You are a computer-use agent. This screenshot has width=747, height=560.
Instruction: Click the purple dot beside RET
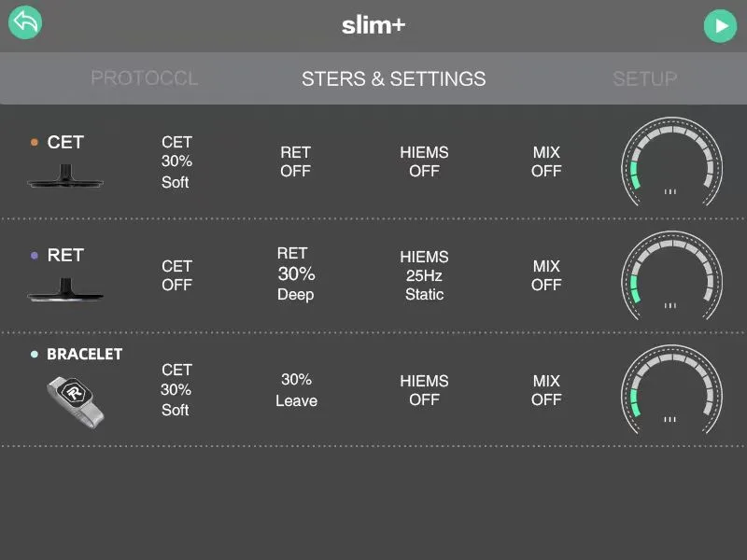35,255
